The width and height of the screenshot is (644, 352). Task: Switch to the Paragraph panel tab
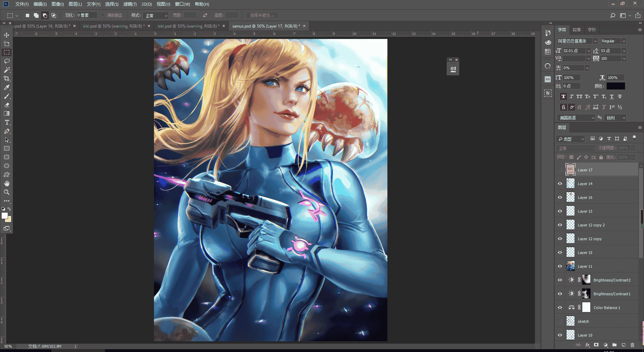click(577, 30)
